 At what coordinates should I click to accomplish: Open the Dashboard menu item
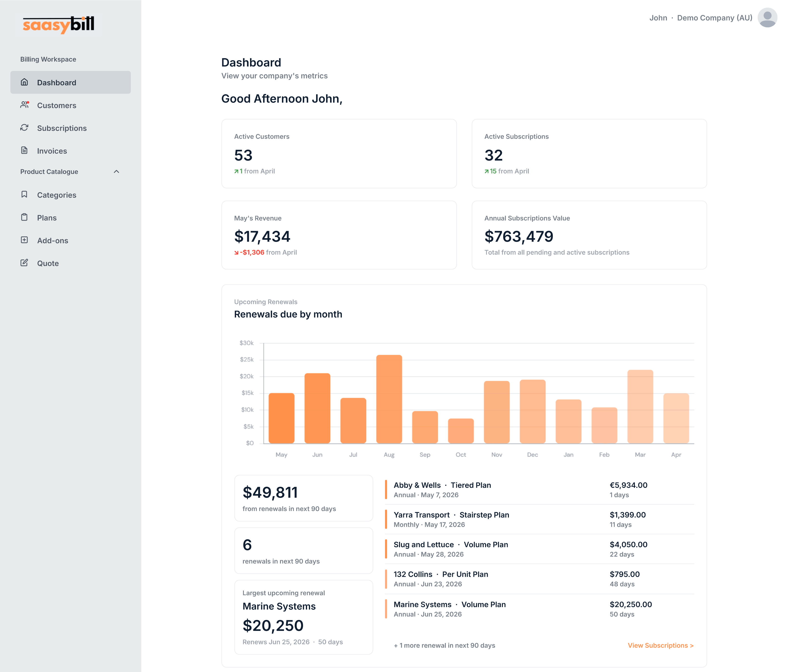pos(71,82)
